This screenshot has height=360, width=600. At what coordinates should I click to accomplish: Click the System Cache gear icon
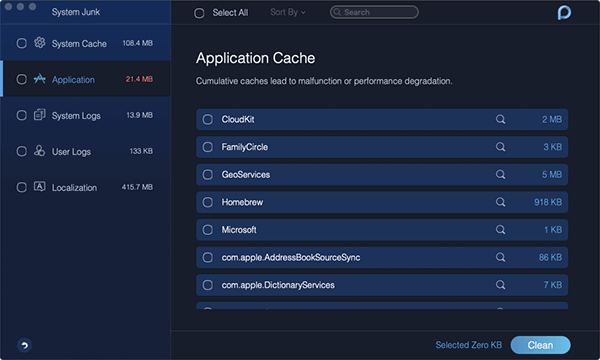(x=39, y=43)
